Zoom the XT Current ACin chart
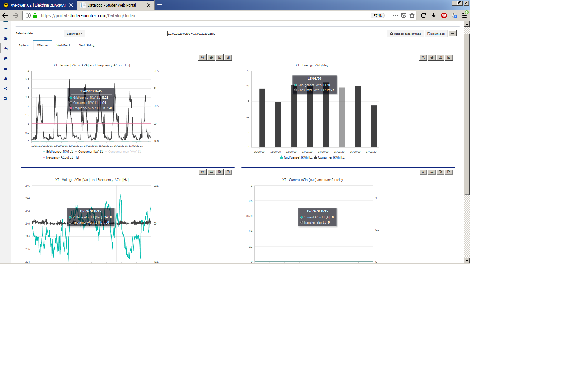The height and width of the screenshot is (370, 588). 423,172
